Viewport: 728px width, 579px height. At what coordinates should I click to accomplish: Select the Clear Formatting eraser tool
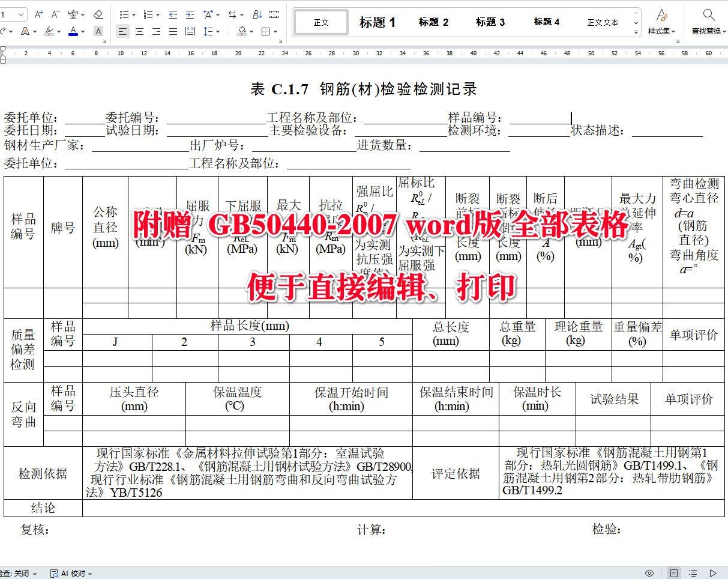tap(98, 14)
